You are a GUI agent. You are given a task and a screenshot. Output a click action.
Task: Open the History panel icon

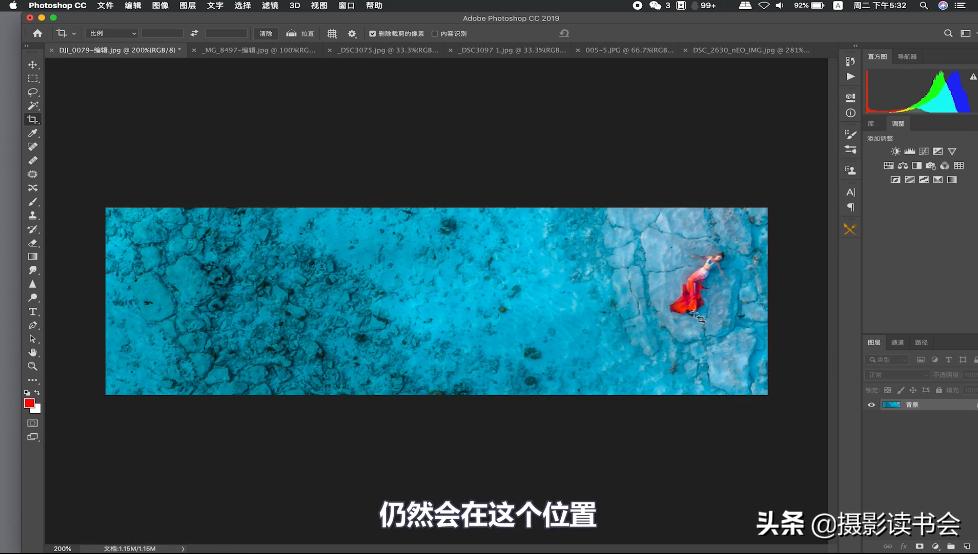coord(850,61)
